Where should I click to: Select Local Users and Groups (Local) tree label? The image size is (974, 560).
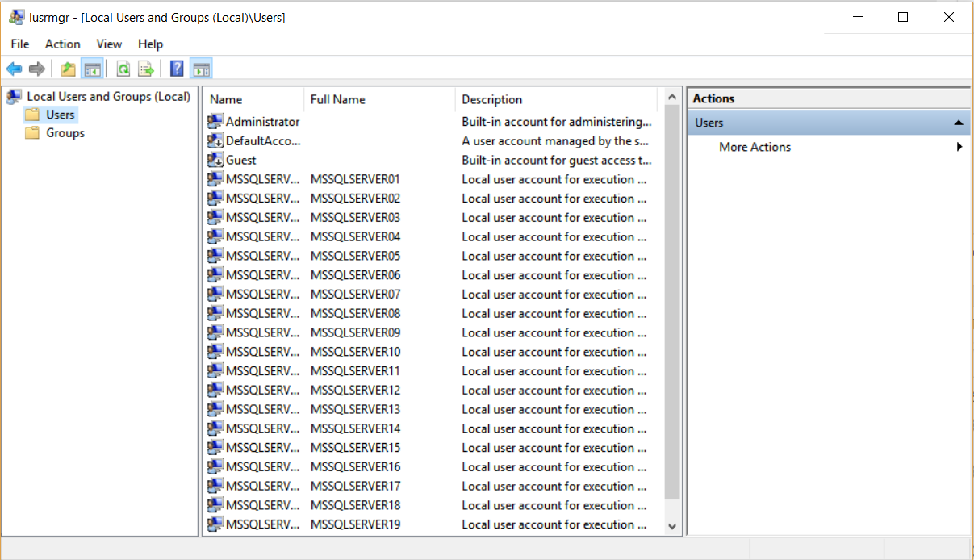click(108, 97)
